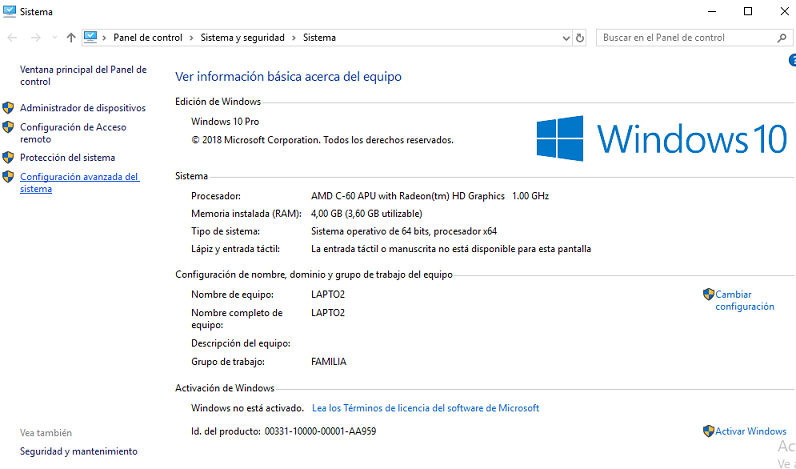
Task: Open Seguridad y mantenimiento link
Action: (79, 451)
